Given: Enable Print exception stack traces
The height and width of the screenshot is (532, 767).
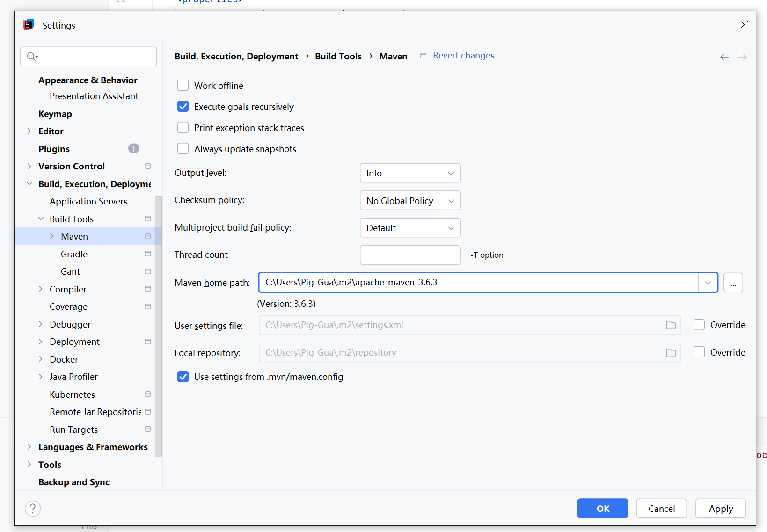Looking at the screenshot, I should point(183,128).
